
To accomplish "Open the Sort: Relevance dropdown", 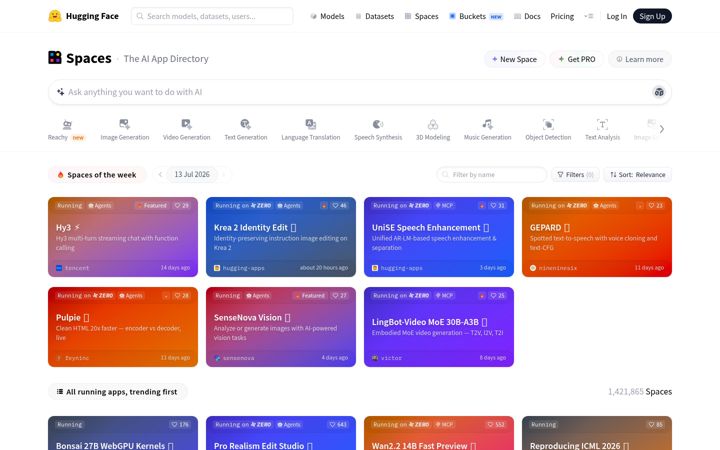I will (638, 174).
